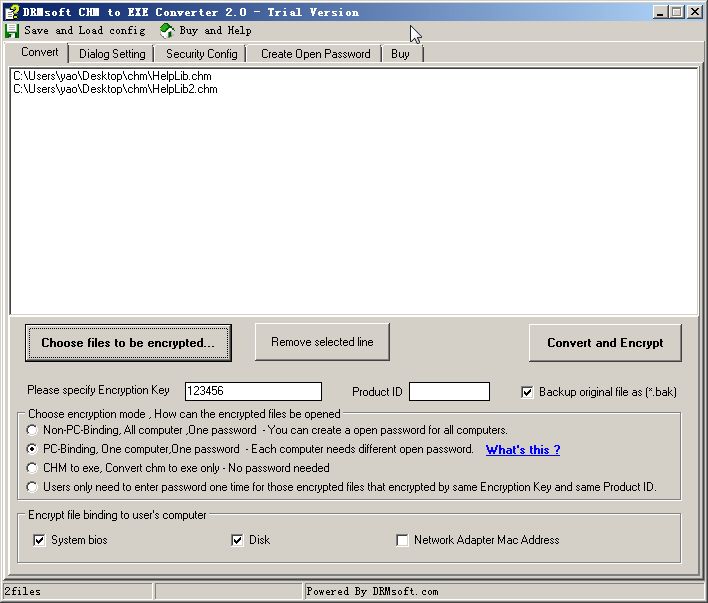708x603 pixels.
Task: Click Choose files to be encrypted button
Action: [x=128, y=343]
